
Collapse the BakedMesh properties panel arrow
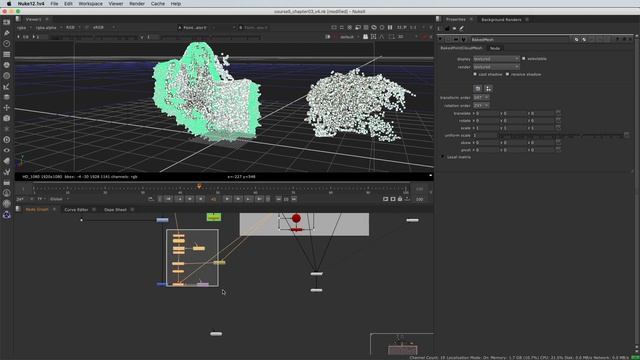[440, 39]
